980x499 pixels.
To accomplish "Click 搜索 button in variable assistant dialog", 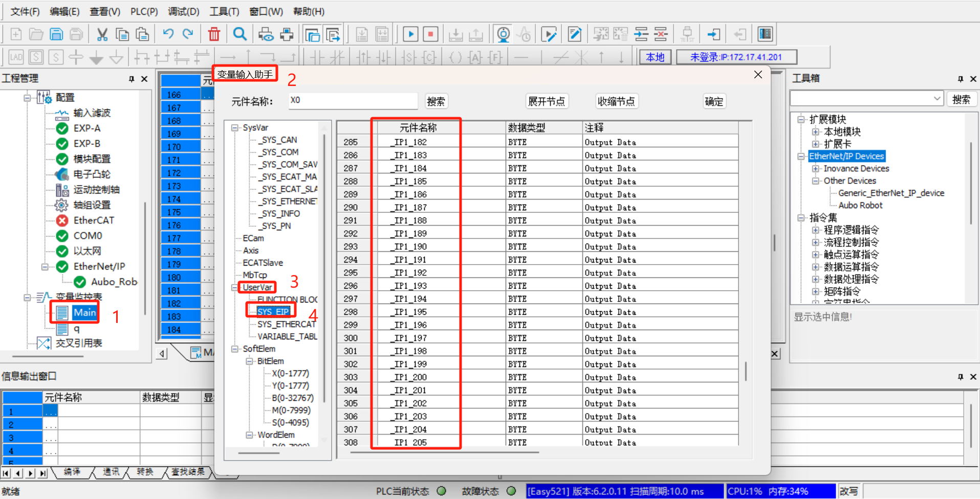I will click(436, 101).
